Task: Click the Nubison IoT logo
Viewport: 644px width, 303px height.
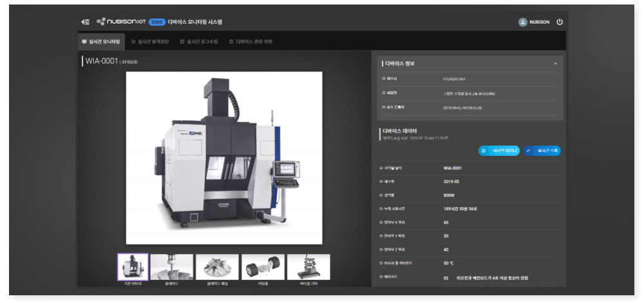Action: (121, 22)
